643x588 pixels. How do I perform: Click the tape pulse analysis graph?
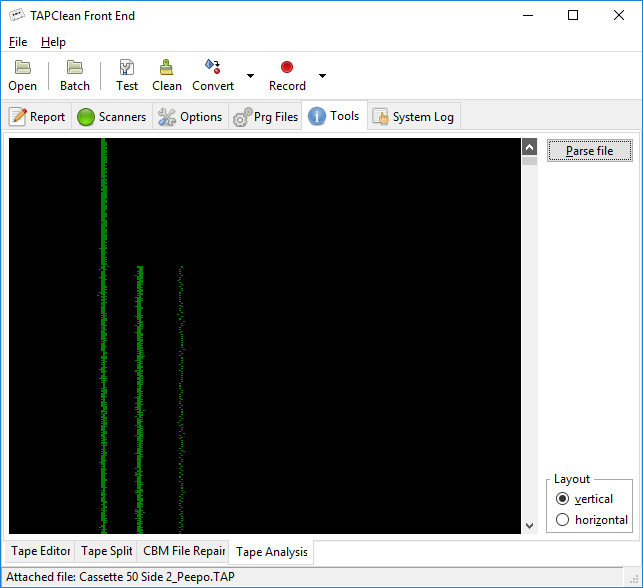pos(265,336)
